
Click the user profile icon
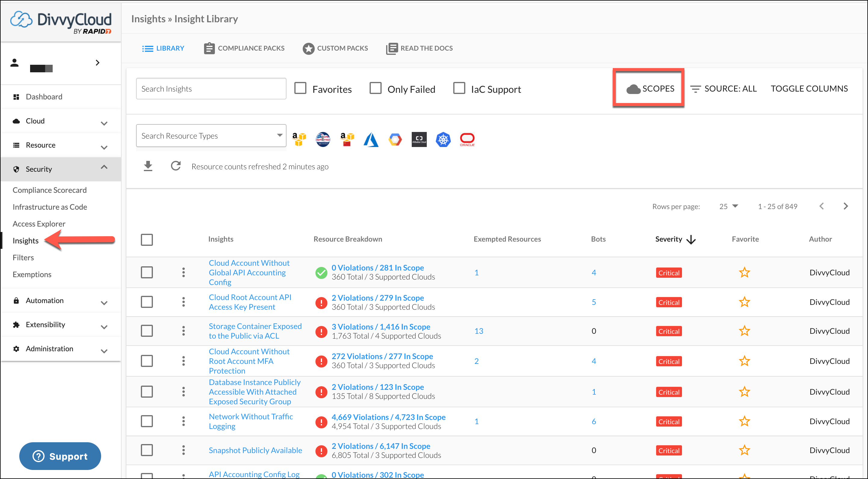click(x=14, y=63)
